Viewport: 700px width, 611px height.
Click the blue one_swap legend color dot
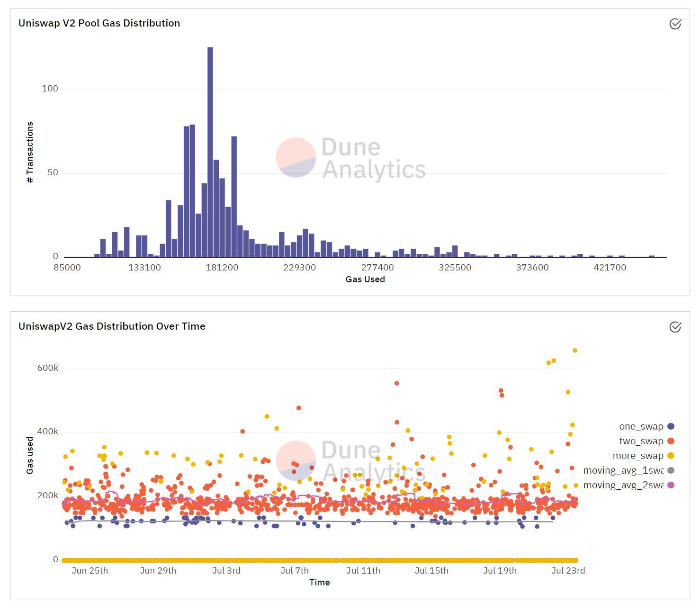671,426
